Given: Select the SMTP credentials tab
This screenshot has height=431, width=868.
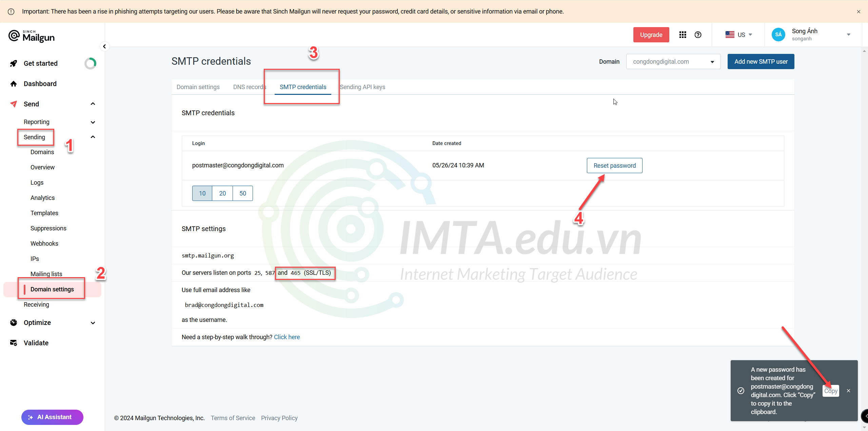Looking at the screenshot, I should pyautogui.click(x=303, y=87).
